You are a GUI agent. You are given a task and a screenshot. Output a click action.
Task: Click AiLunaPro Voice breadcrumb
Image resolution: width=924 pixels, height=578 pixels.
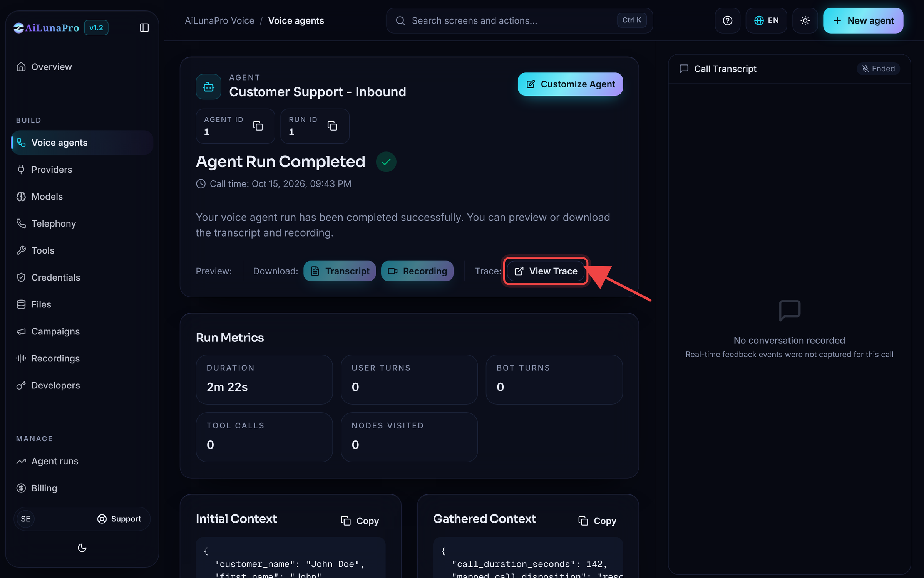pyautogui.click(x=219, y=20)
